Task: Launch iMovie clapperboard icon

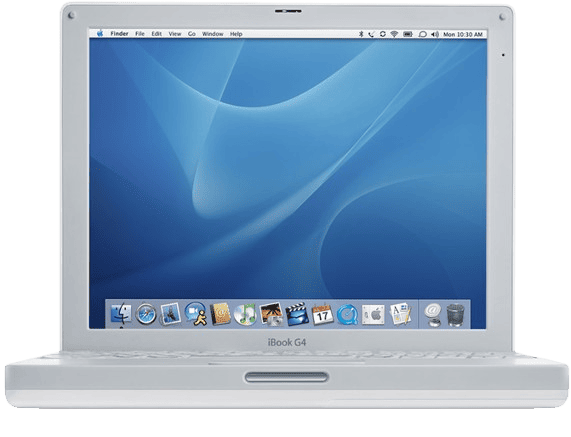Action: click(x=297, y=314)
